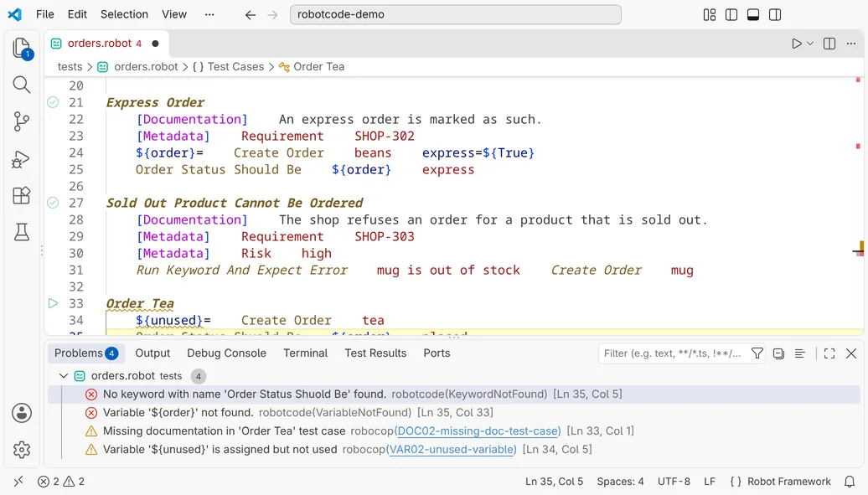Switch to the Output tab

[x=152, y=353]
